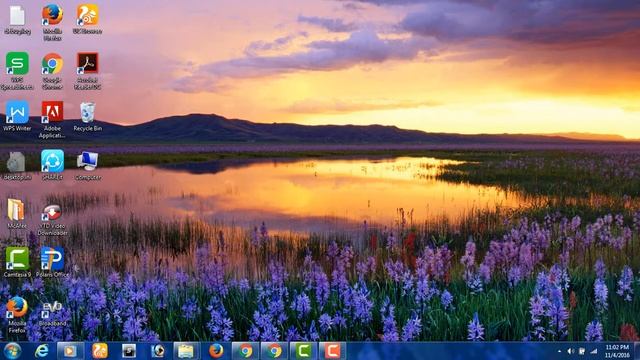Open the Recycle Bin
The width and height of the screenshot is (640, 360).
pos(87,116)
